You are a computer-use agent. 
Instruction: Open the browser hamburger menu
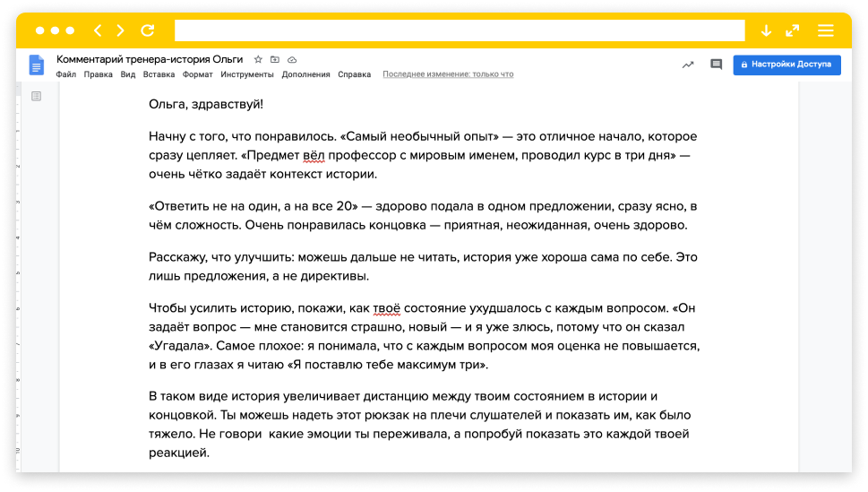pyautogui.click(x=825, y=30)
